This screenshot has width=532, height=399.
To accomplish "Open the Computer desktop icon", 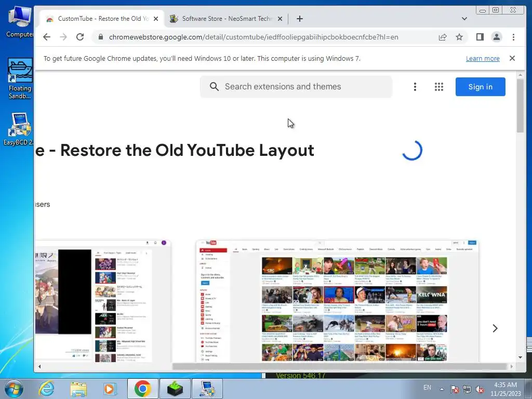I will point(19,22).
